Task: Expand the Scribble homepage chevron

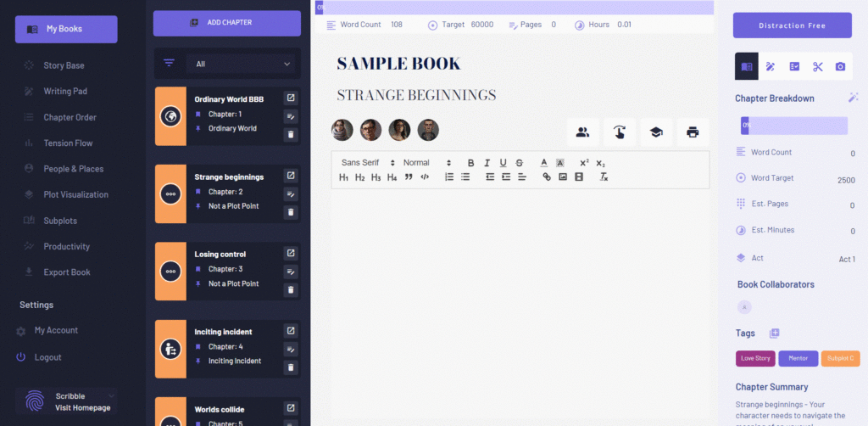Action: (x=111, y=395)
